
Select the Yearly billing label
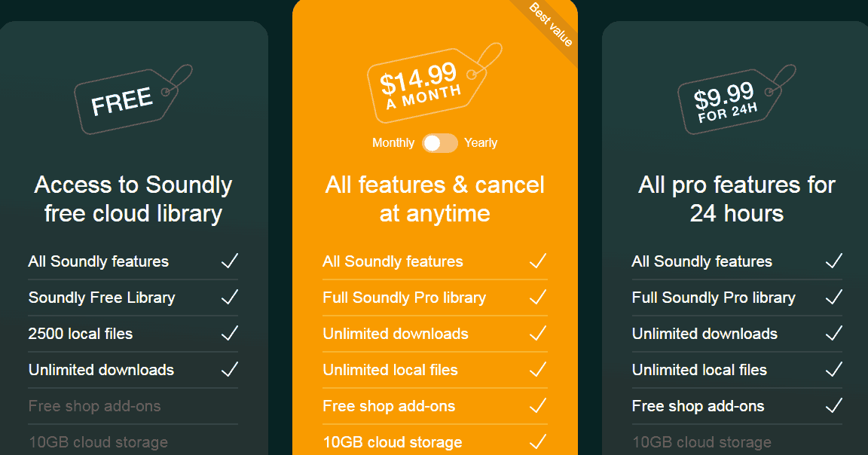(x=481, y=143)
